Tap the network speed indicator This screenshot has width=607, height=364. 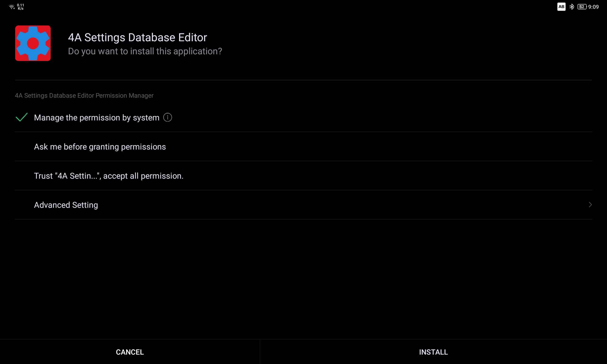[20, 5]
